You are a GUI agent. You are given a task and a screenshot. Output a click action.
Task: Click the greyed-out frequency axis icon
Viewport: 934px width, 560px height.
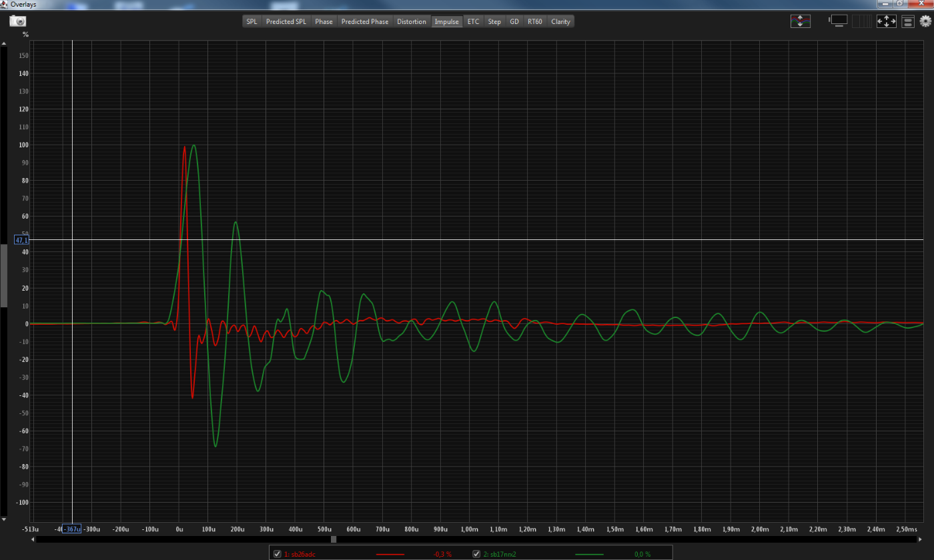[862, 21]
